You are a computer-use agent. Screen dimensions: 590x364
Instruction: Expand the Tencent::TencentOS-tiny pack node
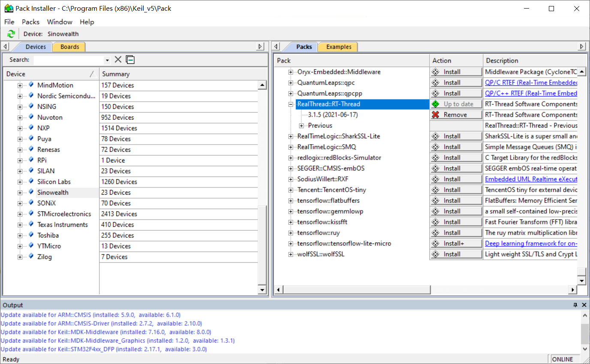(291, 190)
